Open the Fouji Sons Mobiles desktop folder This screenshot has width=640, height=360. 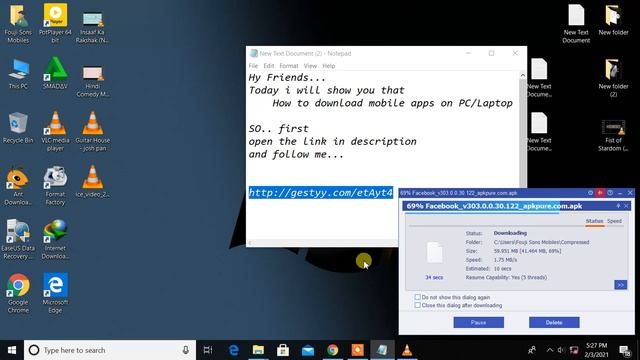[x=18, y=24]
